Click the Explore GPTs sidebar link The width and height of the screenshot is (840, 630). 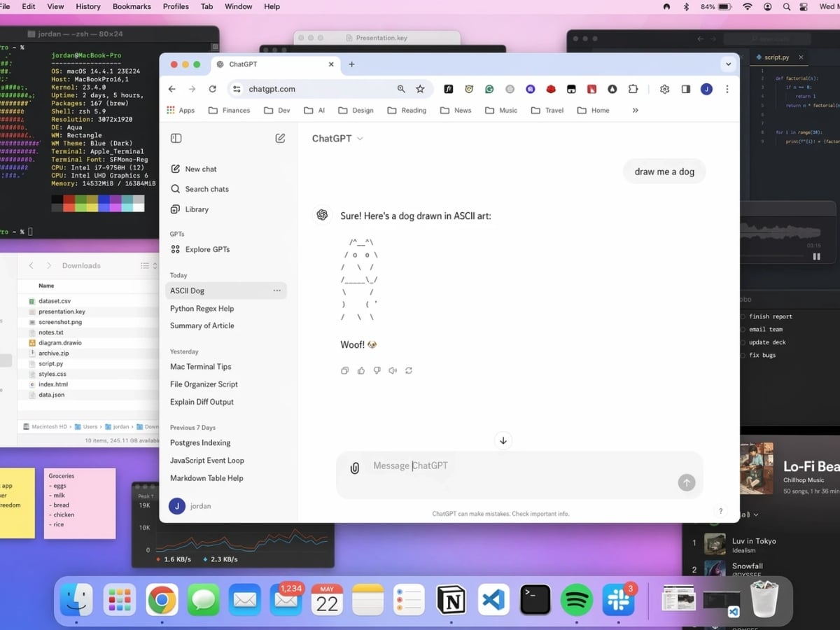(207, 249)
